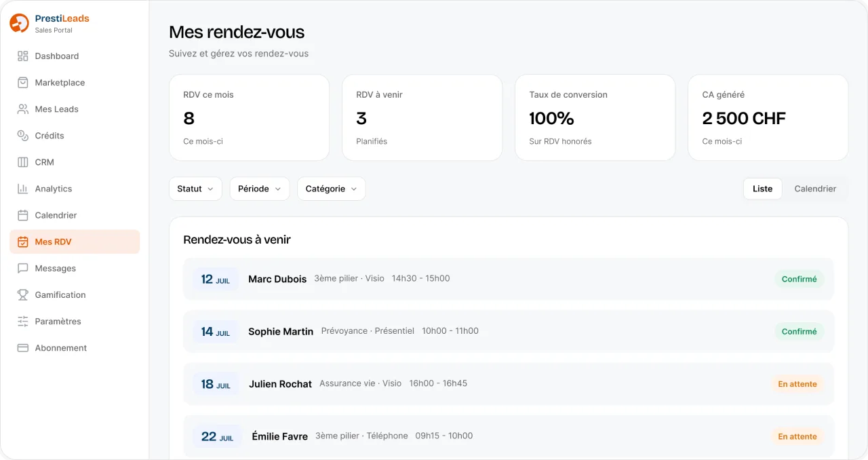Open the Dashboard menu item
Viewport: 868px width, 460px height.
[x=75, y=56]
